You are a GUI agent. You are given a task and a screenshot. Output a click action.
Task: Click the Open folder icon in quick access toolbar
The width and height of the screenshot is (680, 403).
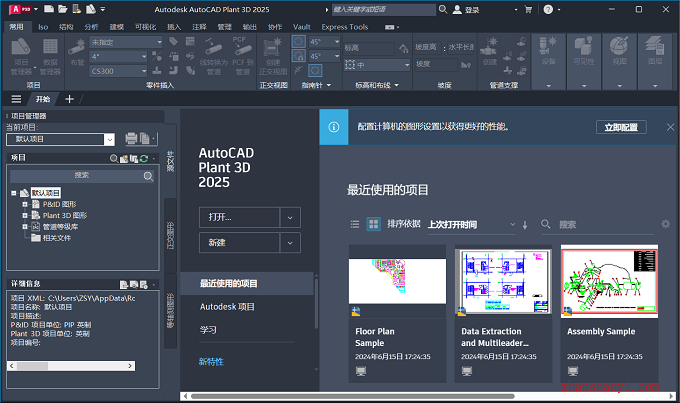point(63,9)
